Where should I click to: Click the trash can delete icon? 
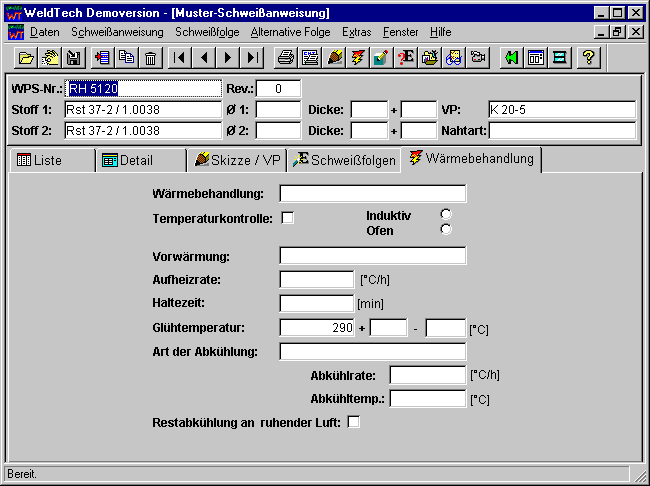(151, 57)
